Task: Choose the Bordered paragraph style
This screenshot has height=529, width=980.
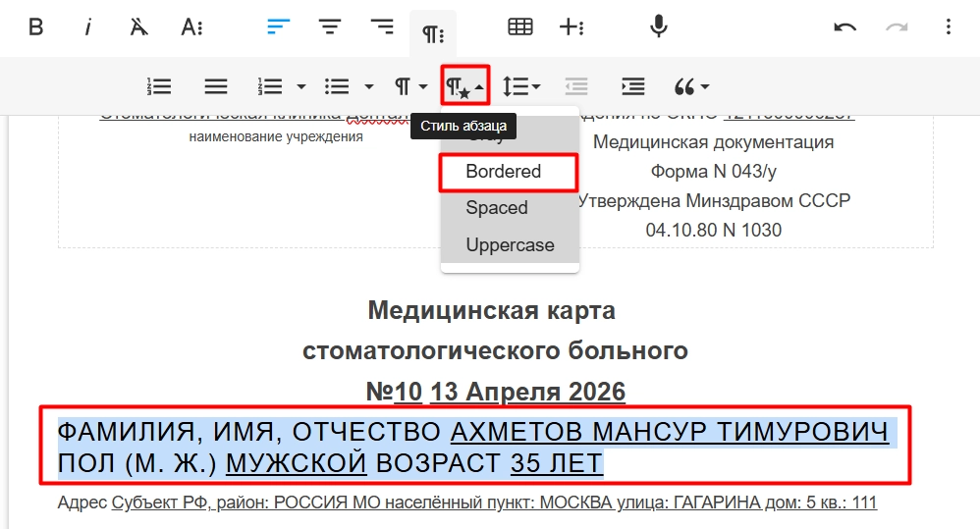Action: 504,172
